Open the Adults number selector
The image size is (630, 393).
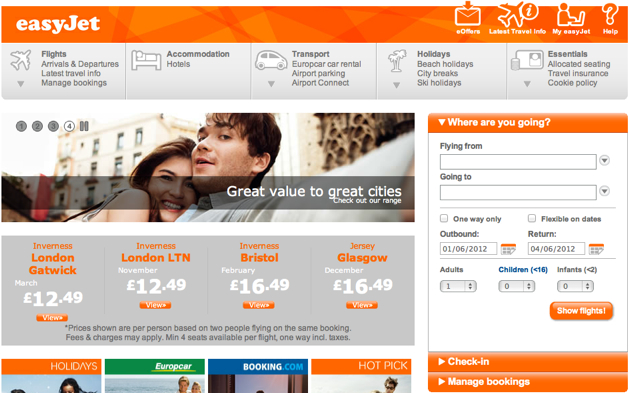tap(458, 286)
